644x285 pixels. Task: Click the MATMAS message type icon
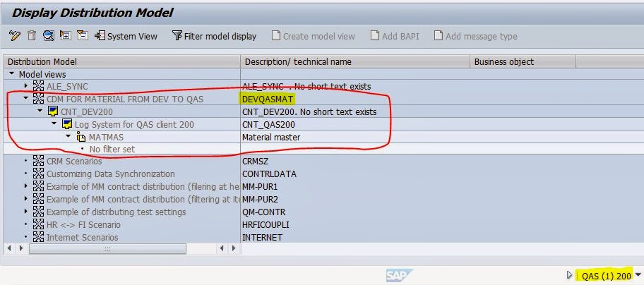click(x=80, y=137)
